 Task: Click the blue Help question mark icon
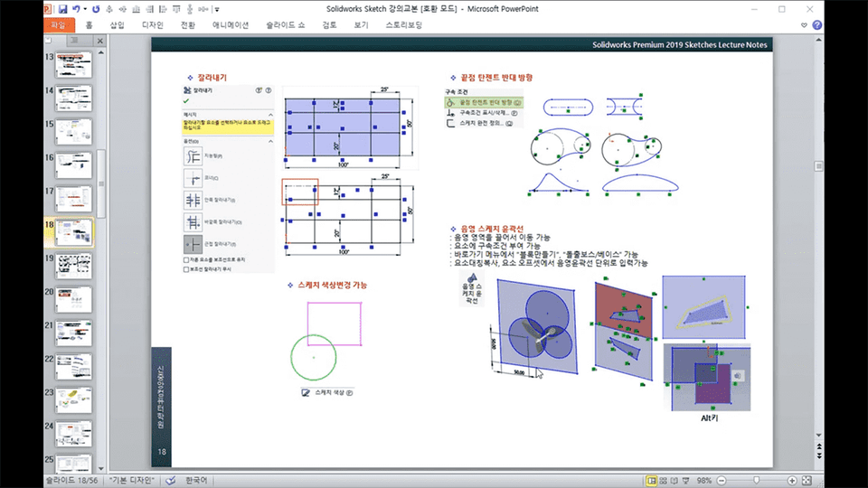(x=817, y=25)
